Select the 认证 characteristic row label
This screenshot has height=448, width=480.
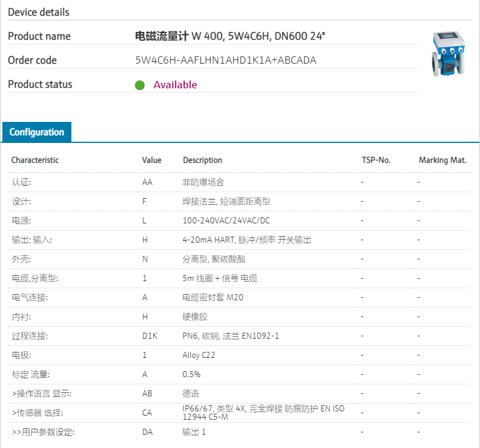pos(21,182)
